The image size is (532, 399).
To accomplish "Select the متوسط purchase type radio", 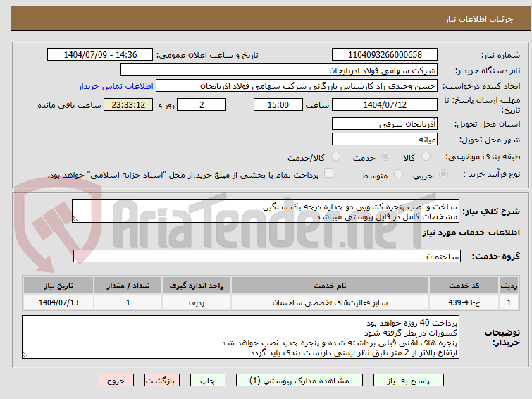I will click(x=398, y=174).
